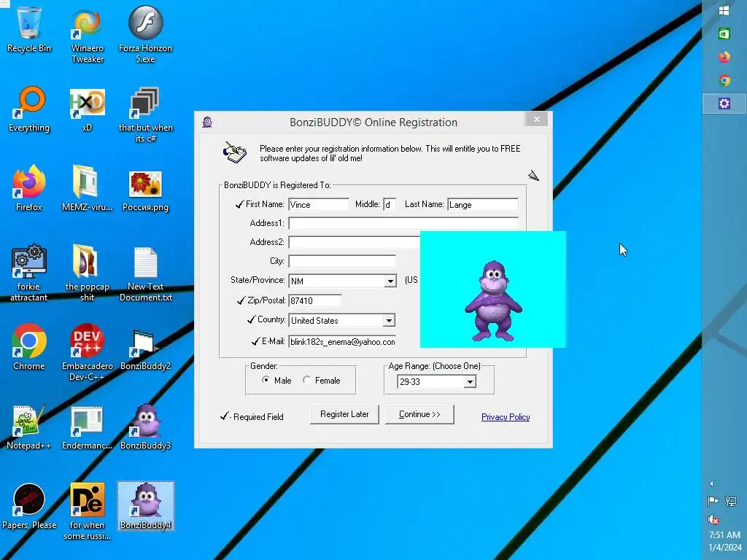This screenshot has height=560, width=747.
Task: Click the paper airplane icon in dialog
Action: click(x=533, y=176)
